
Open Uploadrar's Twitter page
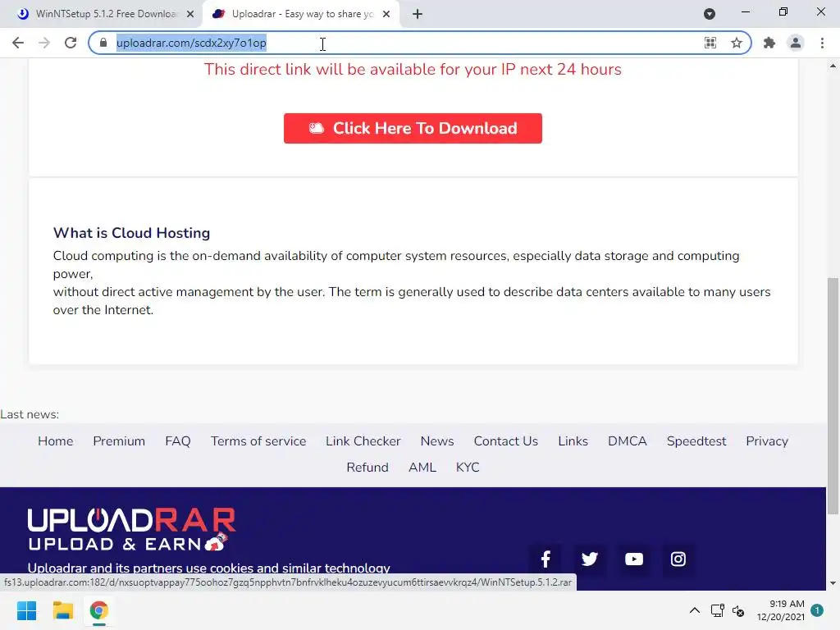[x=589, y=559]
